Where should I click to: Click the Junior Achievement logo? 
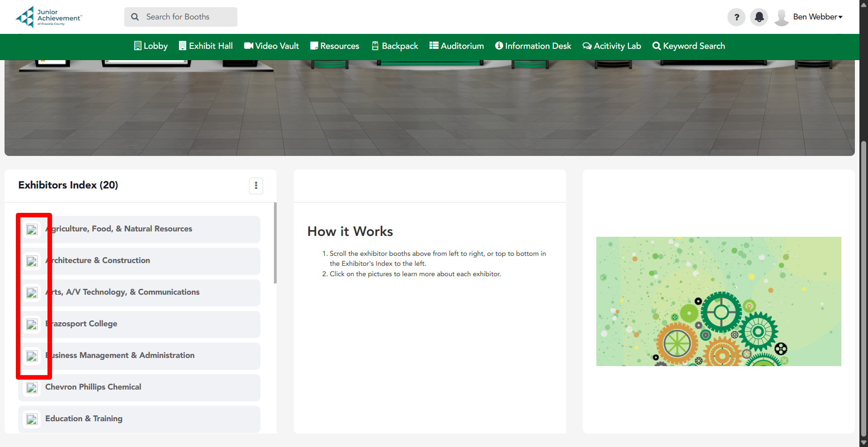pyautogui.click(x=49, y=17)
